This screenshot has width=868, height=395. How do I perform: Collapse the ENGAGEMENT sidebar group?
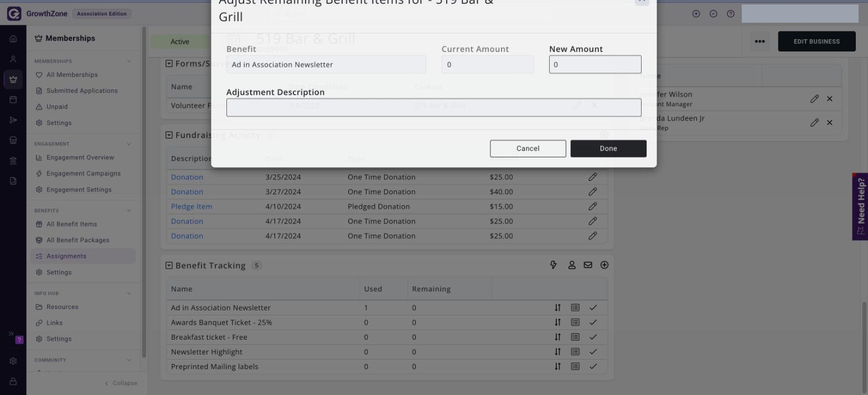[129, 144]
